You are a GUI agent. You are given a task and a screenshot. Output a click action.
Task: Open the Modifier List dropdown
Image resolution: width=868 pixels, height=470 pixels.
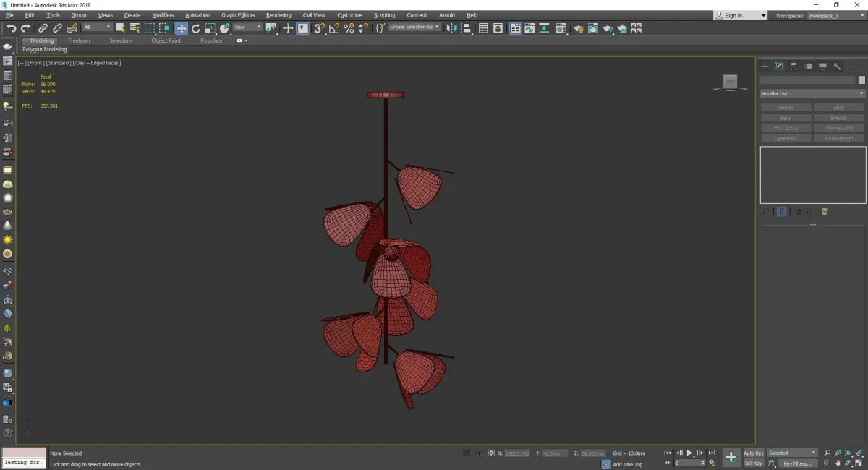[812, 93]
